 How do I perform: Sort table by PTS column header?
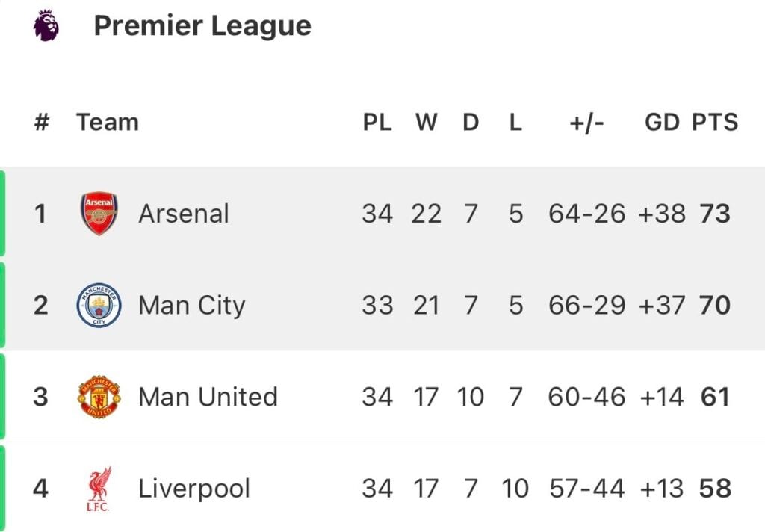[x=715, y=122]
